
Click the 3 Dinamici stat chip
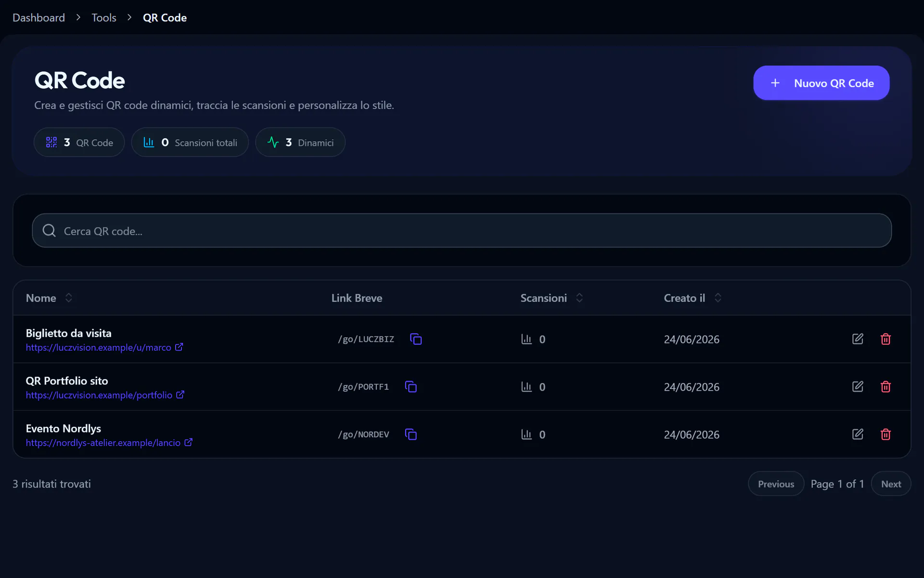click(300, 142)
